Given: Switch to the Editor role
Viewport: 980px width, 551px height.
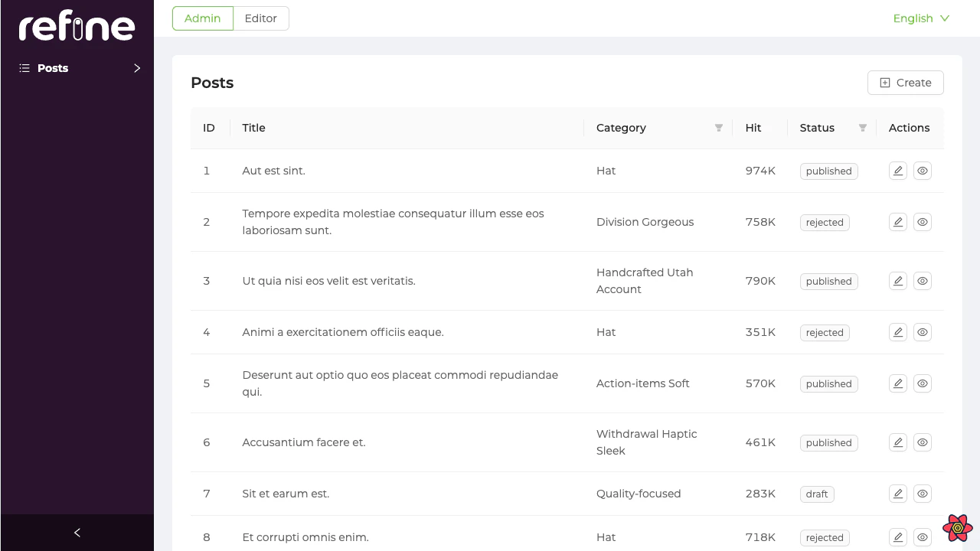Looking at the screenshot, I should click(x=260, y=18).
